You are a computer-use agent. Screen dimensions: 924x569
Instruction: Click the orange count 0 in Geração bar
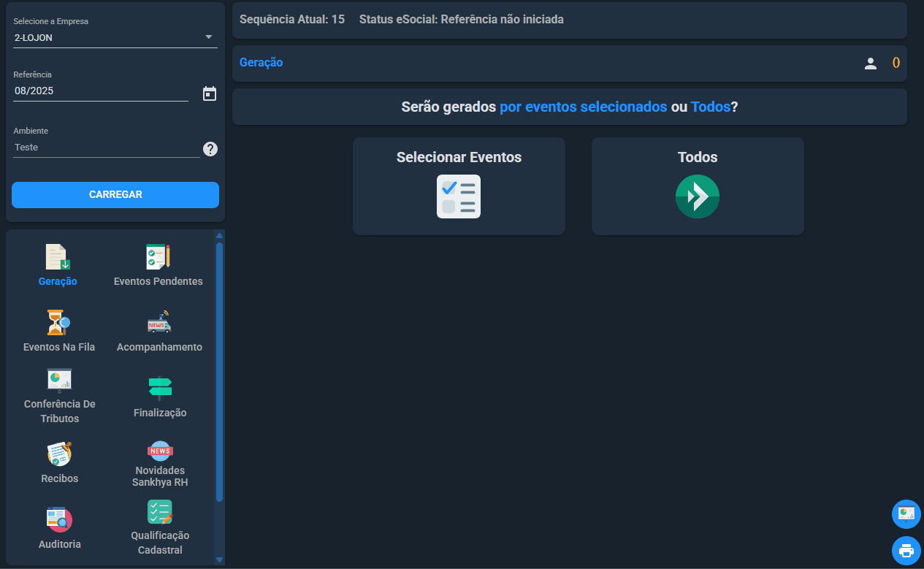pyautogui.click(x=896, y=63)
